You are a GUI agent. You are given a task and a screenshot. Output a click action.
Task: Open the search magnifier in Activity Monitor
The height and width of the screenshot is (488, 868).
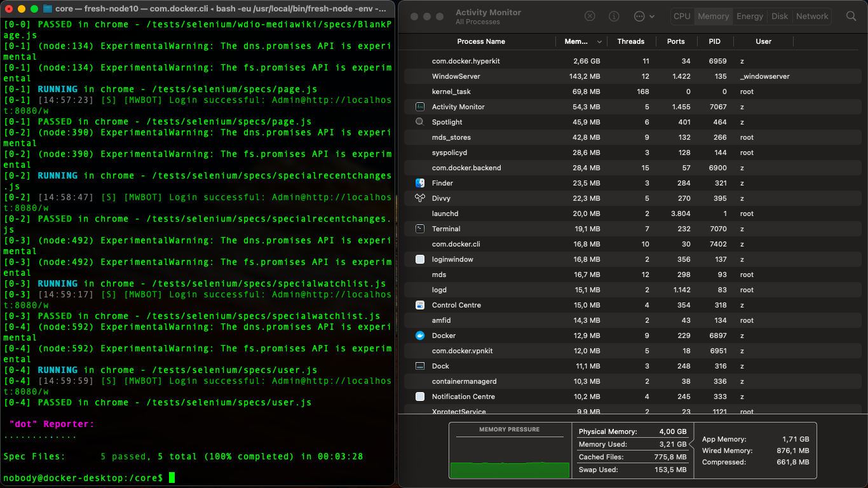[851, 17]
